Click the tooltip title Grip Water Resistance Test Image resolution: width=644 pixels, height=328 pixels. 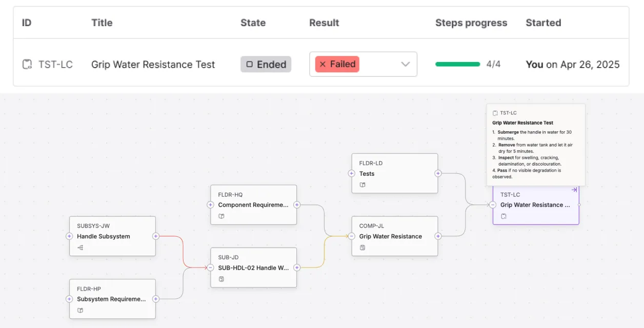coord(522,123)
